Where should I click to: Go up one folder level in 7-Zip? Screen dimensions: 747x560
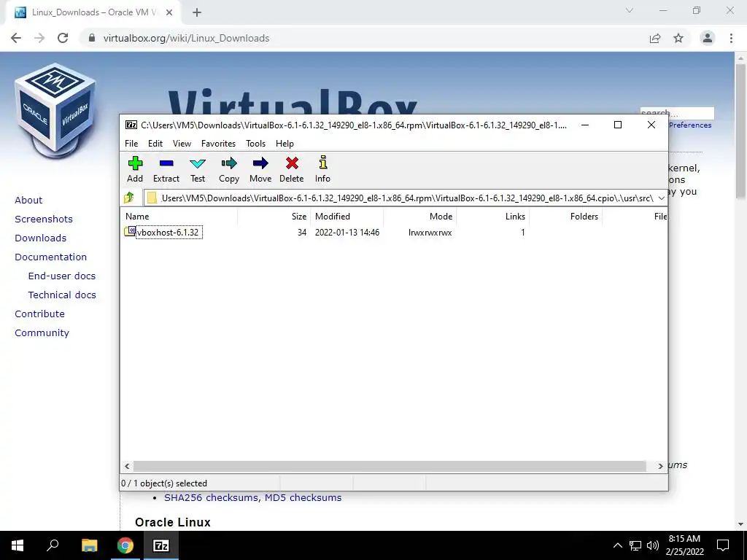click(128, 198)
